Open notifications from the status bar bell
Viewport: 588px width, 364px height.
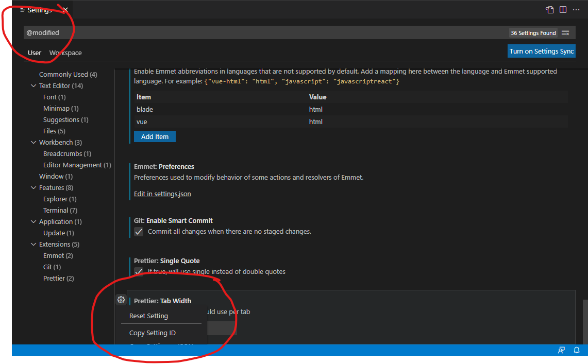(x=576, y=350)
